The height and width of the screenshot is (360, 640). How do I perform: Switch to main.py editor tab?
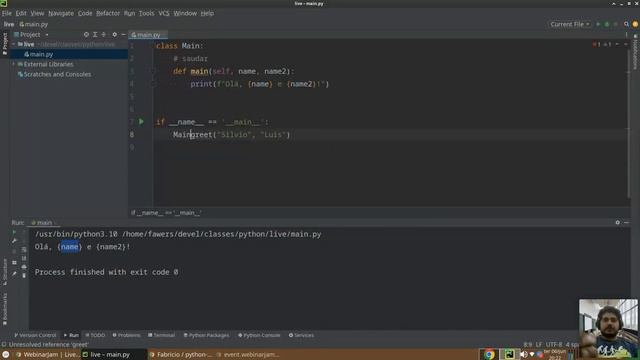coord(147,35)
